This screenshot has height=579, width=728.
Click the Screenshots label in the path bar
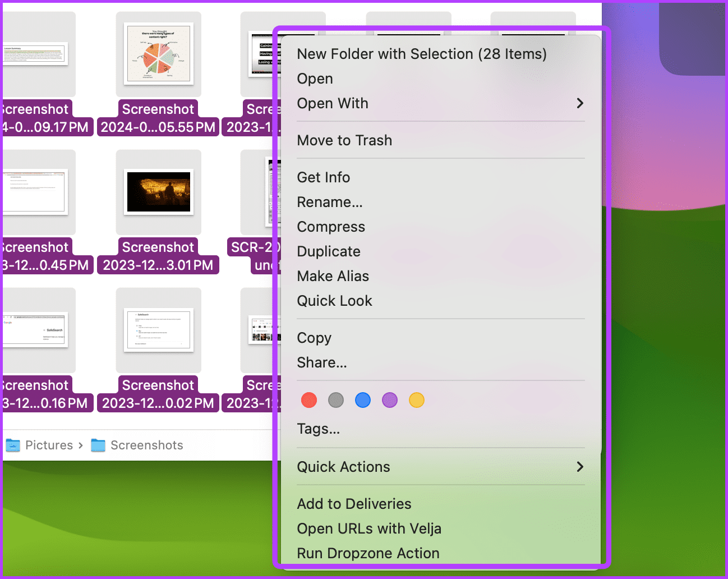147,445
